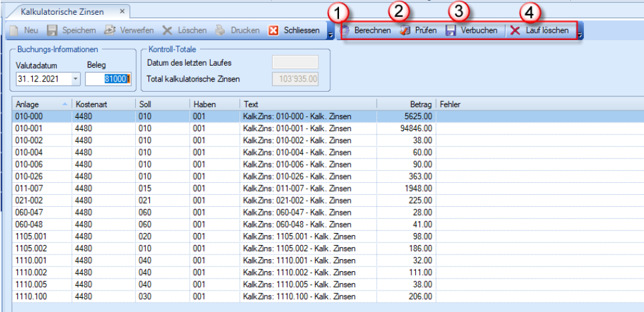
Task: Click the Drucken printer icon
Action: click(x=220, y=31)
